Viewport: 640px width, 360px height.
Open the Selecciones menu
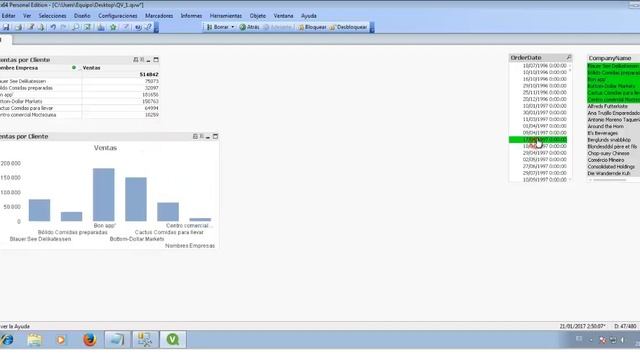point(52,16)
